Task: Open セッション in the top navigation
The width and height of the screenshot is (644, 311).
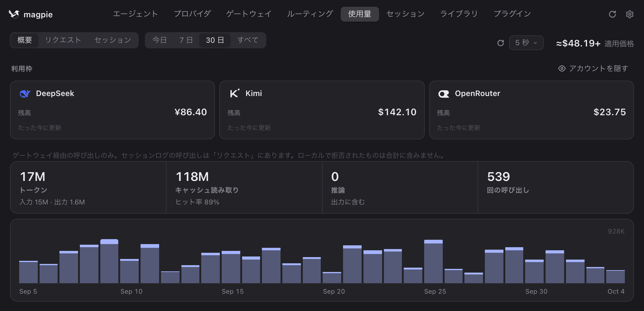Action: [x=406, y=14]
